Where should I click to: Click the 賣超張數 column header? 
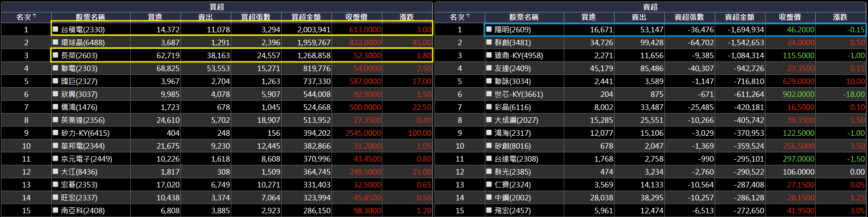(x=689, y=17)
